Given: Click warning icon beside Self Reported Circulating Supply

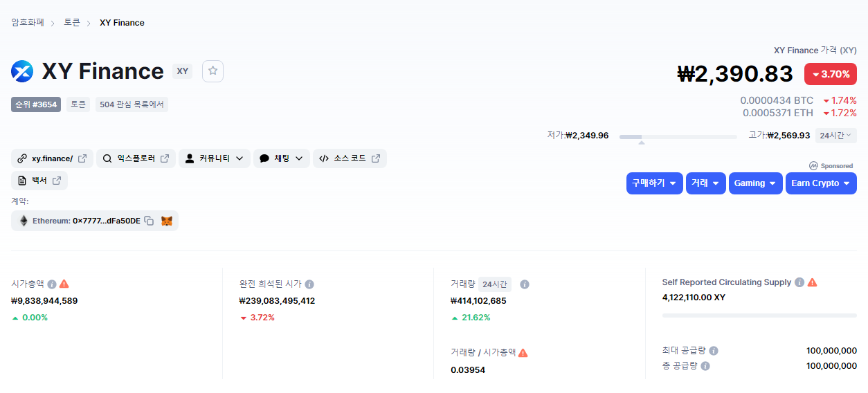Looking at the screenshot, I should tap(813, 282).
